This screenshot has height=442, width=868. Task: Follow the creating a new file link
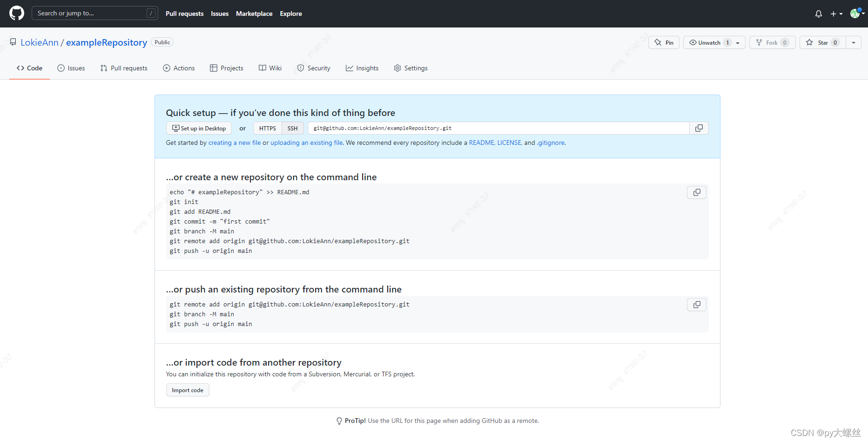[x=235, y=143]
